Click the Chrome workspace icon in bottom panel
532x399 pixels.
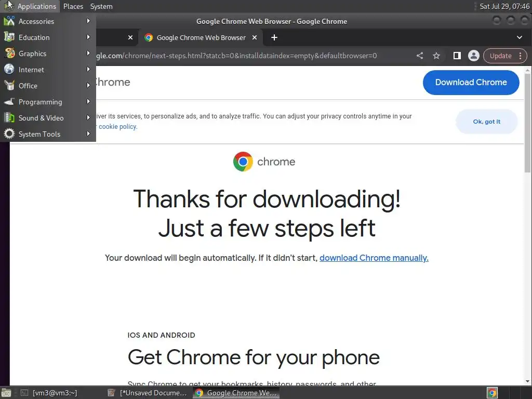point(492,393)
